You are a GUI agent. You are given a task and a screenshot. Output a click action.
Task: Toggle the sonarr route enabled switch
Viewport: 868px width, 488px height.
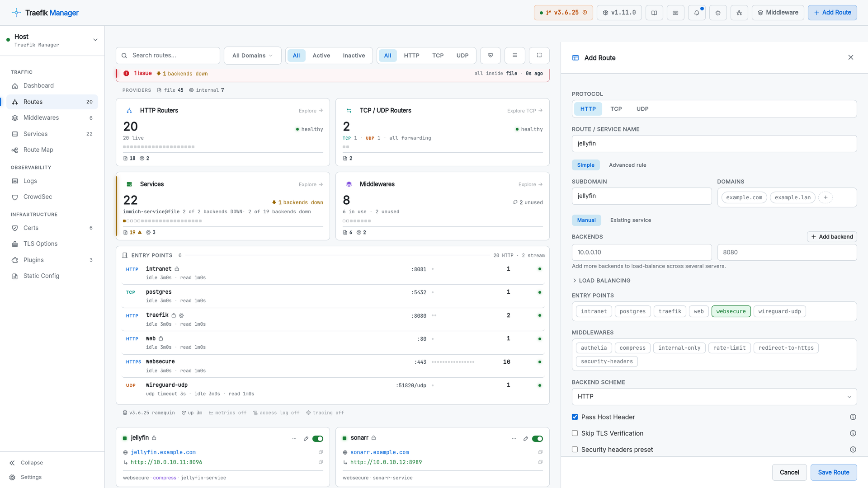tap(538, 439)
